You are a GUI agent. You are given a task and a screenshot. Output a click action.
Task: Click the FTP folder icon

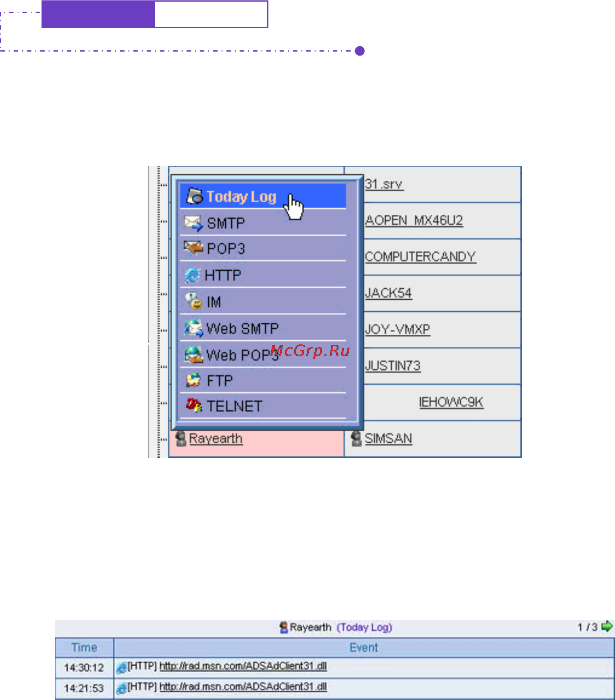tap(193, 380)
